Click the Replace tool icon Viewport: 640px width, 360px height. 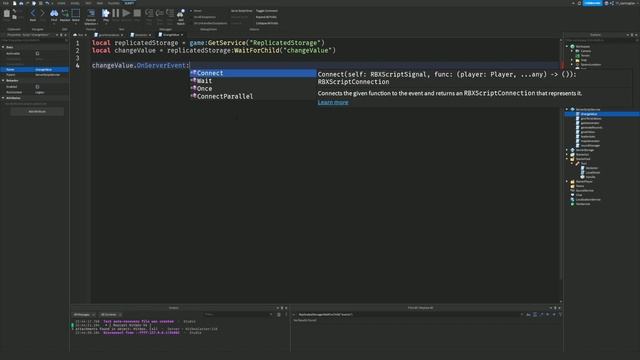pos(65,13)
